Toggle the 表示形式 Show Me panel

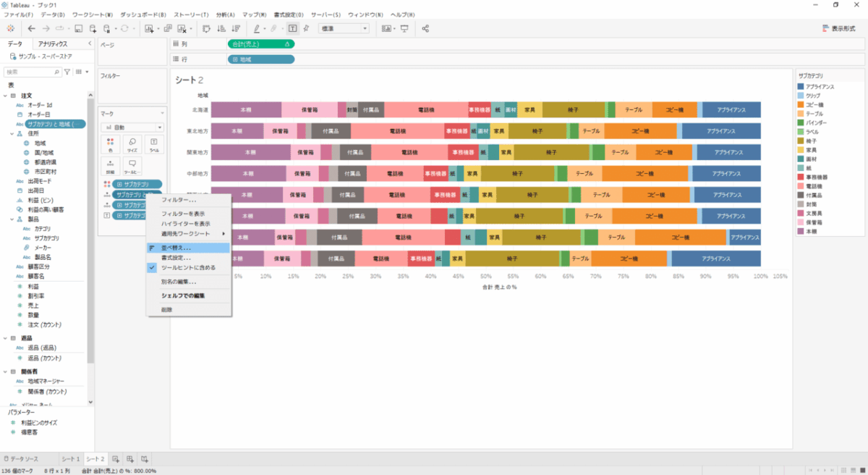click(x=838, y=28)
